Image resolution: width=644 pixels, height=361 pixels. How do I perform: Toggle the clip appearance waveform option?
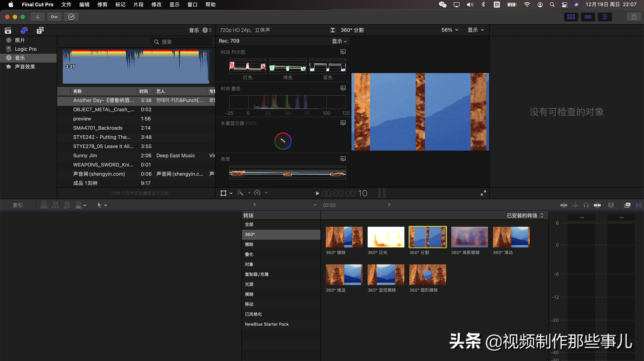[611, 205]
